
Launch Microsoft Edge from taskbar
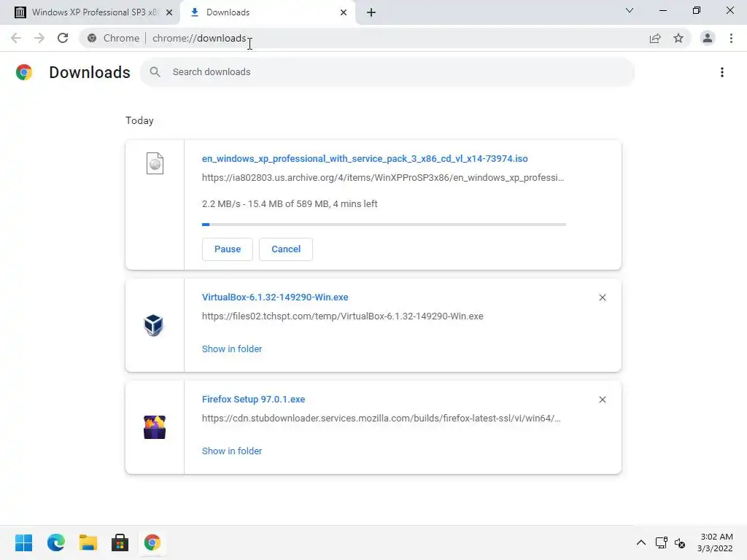56,542
